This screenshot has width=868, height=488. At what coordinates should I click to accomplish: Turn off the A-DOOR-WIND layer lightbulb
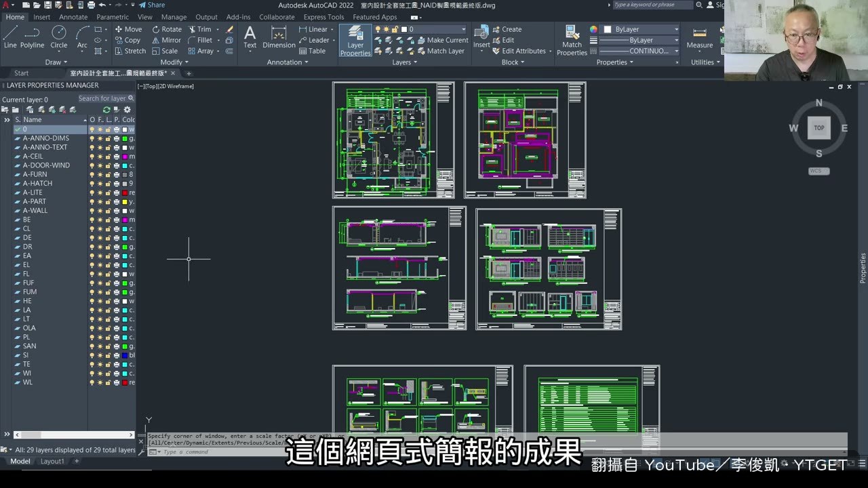pyautogui.click(x=92, y=165)
